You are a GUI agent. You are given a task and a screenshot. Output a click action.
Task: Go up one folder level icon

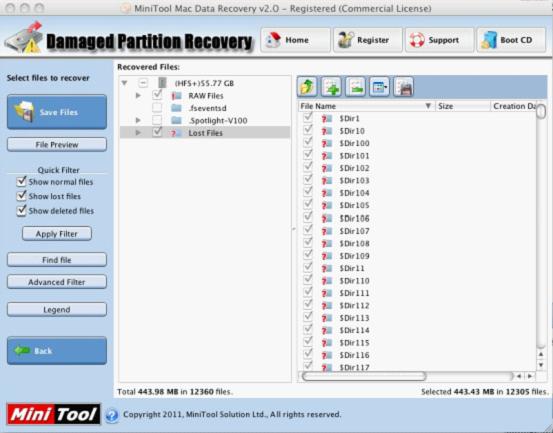tap(307, 87)
